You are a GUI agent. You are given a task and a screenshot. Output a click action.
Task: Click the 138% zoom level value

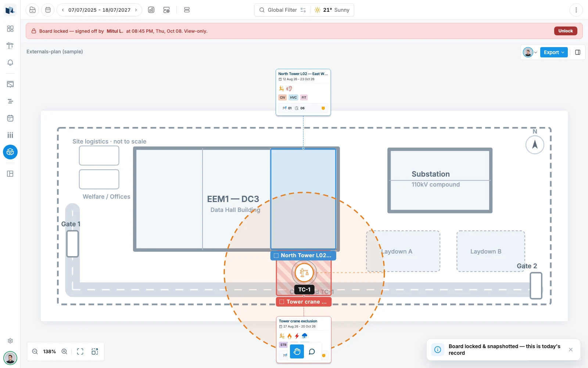click(x=50, y=351)
